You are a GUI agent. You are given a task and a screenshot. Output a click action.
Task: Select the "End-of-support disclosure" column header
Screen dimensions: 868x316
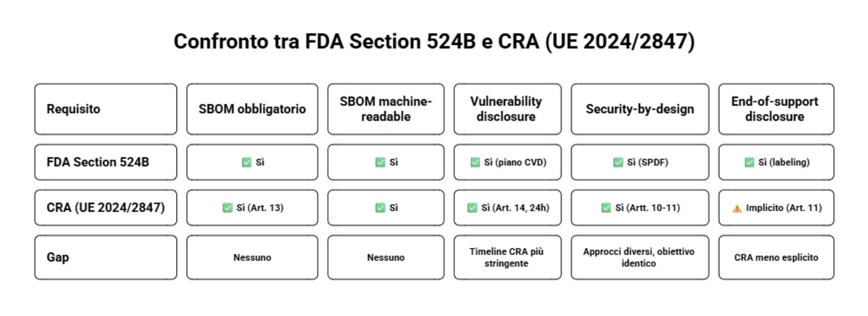click(776, 109)
